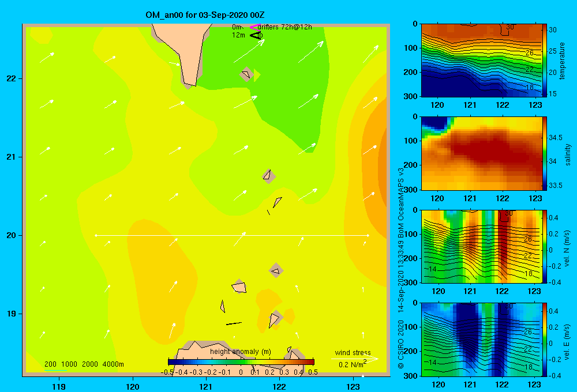
Task: Click the "200" bathymetry depth legend entry
Action: [50, 364]
